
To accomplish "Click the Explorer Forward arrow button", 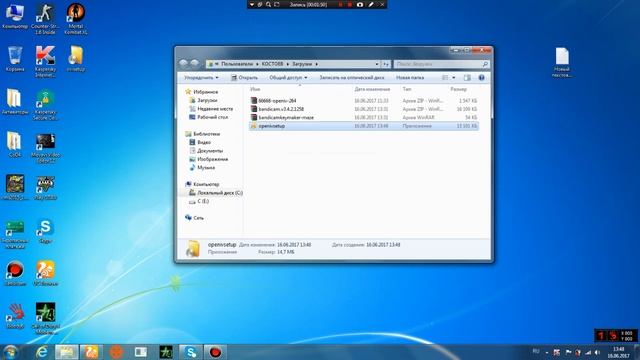I will (195, 63).
